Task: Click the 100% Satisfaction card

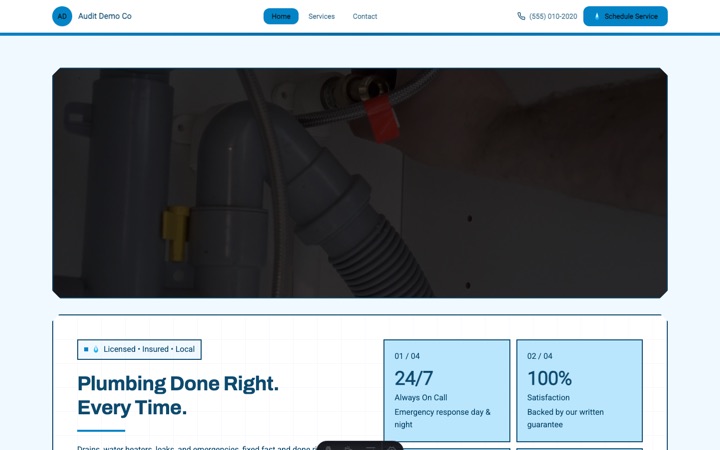Action: (579, 391)
